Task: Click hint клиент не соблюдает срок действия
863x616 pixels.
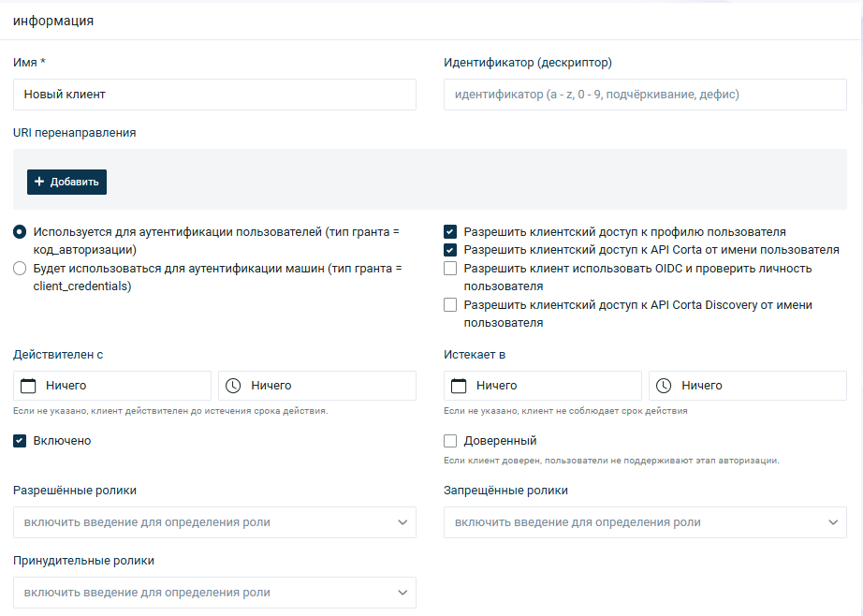Action: (565, 411)
